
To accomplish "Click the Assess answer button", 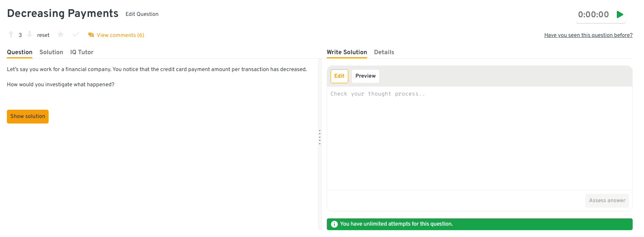I will 607,200.
